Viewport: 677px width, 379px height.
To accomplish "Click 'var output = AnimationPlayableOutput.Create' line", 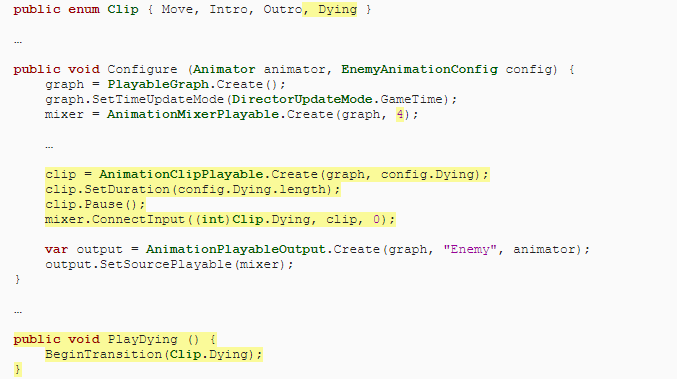I will pos(317,250).
